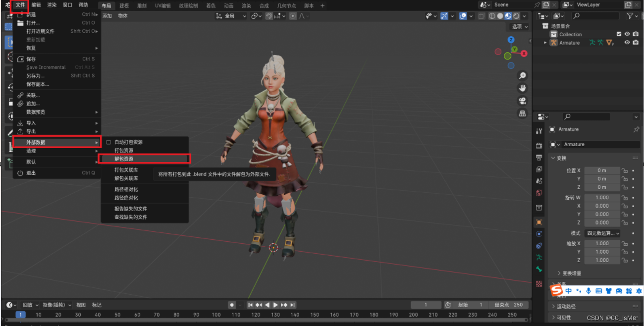Click the 缩放 X value field
Screen dimensions: 644x326
[602, 243]
